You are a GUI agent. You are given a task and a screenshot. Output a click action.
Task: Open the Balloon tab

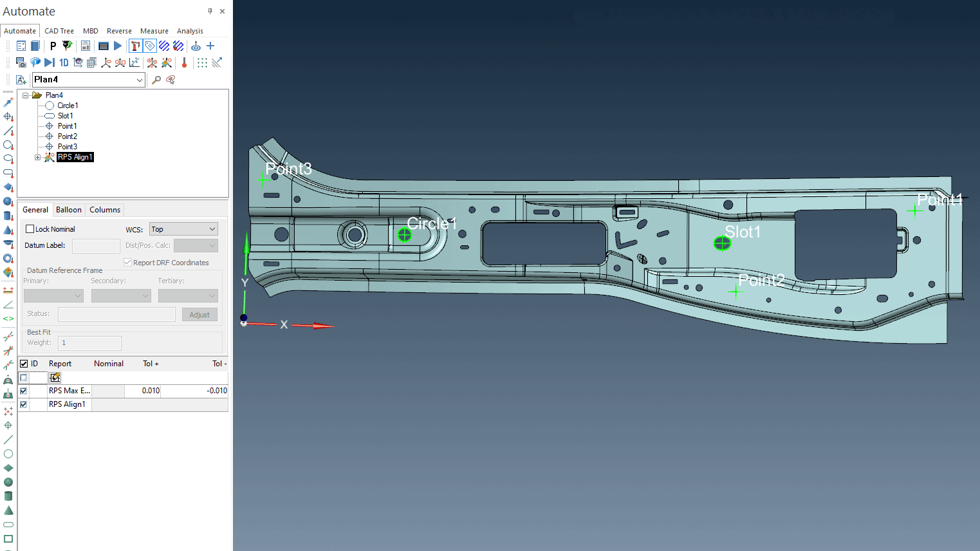click(x=69, y=210)
